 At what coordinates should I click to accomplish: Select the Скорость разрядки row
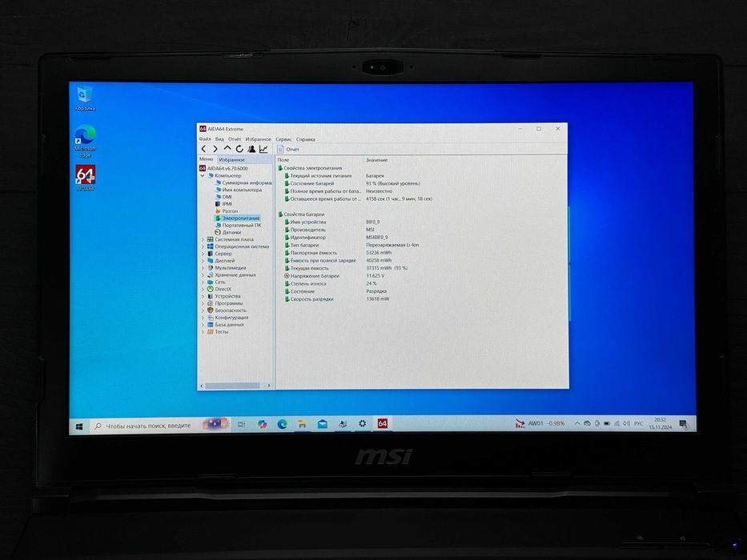[x=336, y=299]
